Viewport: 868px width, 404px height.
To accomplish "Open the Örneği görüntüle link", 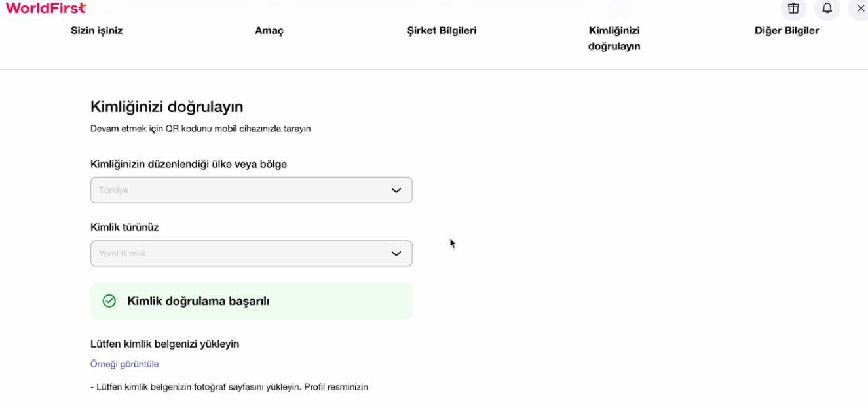I will [x=124, y=364].
